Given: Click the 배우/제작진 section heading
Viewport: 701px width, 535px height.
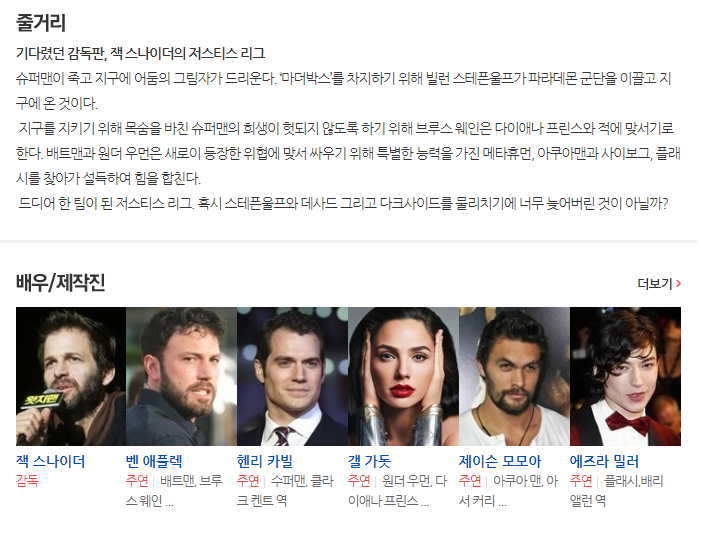Looking at the screenshot, I should pyautogui.click(x=60, y=282).
